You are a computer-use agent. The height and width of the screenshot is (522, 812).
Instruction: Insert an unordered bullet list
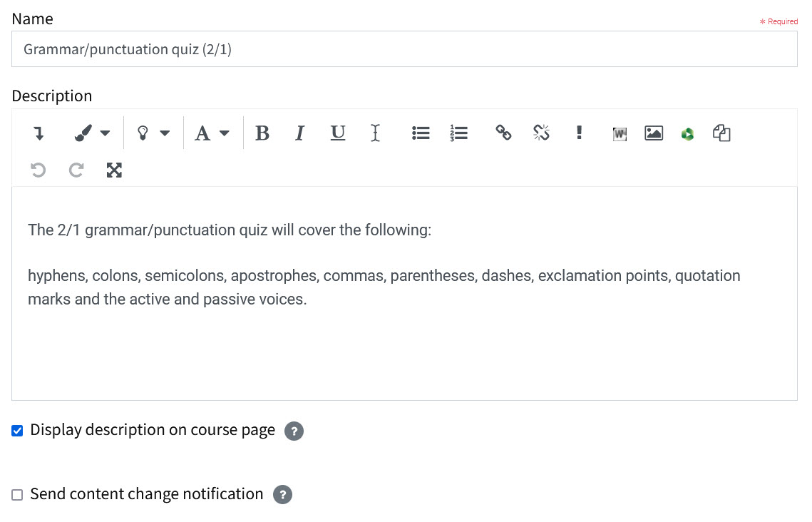click(x=421, y=133)
